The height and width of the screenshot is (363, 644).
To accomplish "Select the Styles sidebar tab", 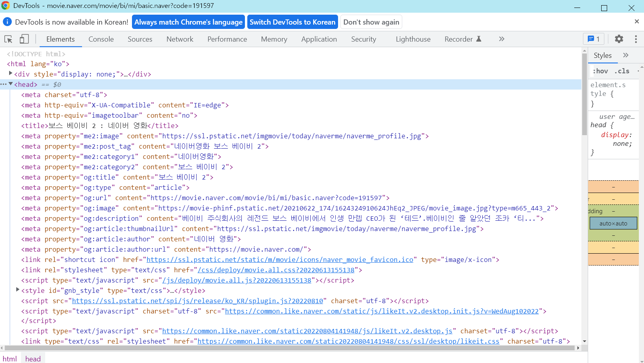I will (x=602, y=55).
